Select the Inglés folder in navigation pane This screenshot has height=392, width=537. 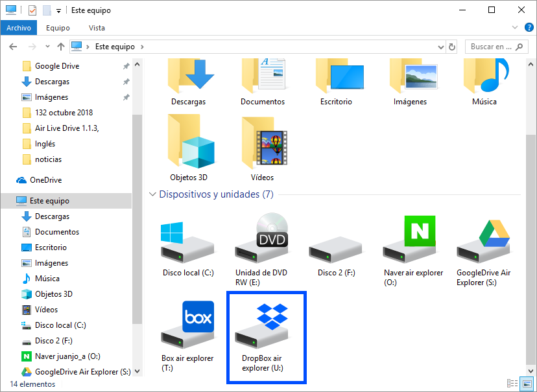45,144
